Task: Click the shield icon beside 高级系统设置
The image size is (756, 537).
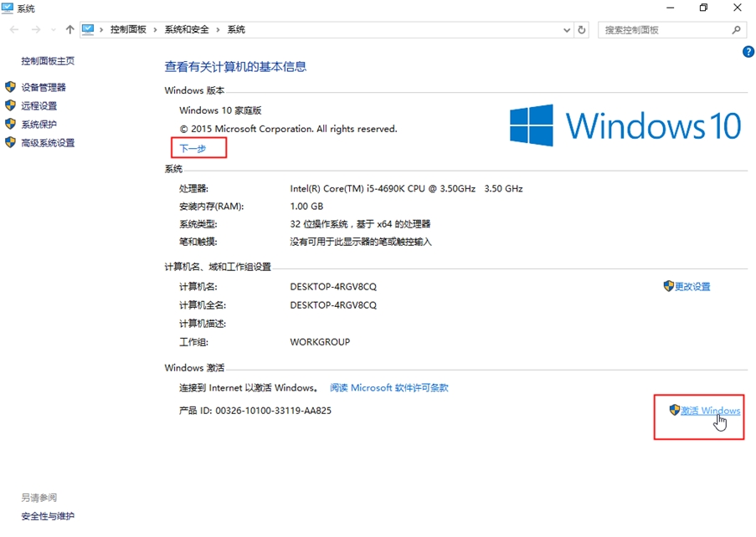Action: click(10, 142)
